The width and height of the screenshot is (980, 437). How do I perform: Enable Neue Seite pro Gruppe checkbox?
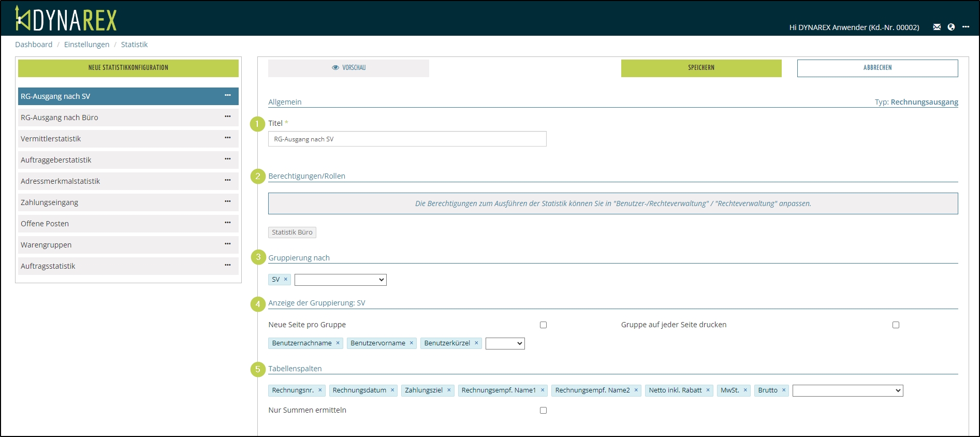tap(543, 325)
